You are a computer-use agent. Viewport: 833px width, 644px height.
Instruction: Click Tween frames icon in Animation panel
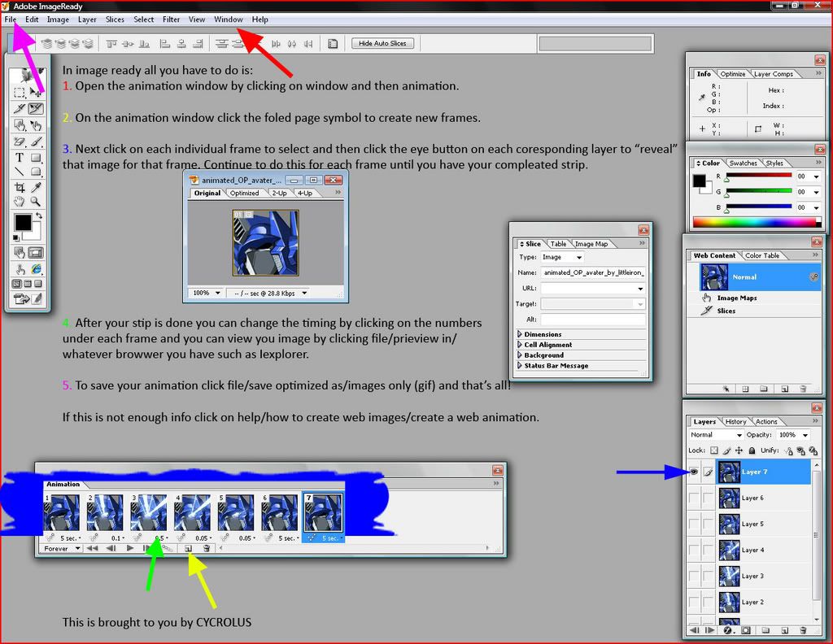[x=167, y=548]
